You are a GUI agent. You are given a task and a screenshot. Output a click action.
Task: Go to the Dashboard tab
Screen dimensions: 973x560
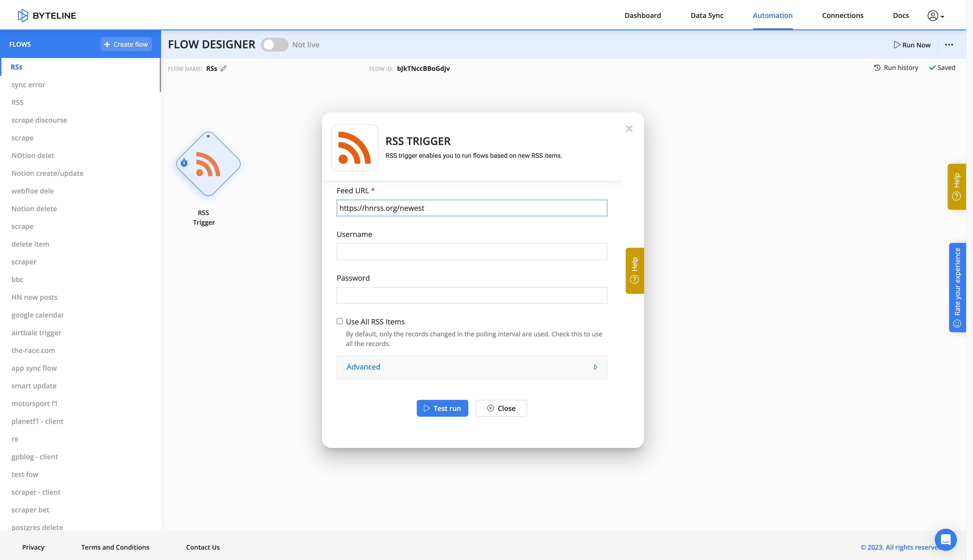tap(643, 15)
